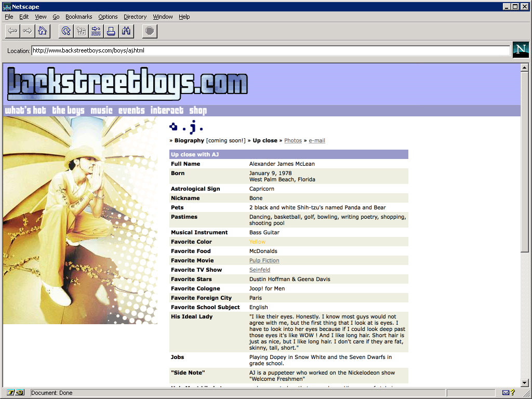532x399 pixels.
Task: Open Find with the binoculars icon
Action: click(x=126, y=31)
